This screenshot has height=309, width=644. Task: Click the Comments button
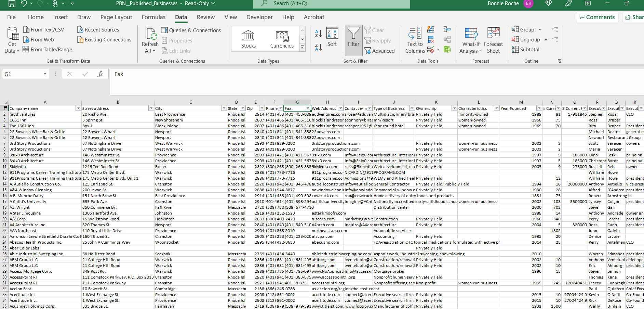(x=597, y=17)
